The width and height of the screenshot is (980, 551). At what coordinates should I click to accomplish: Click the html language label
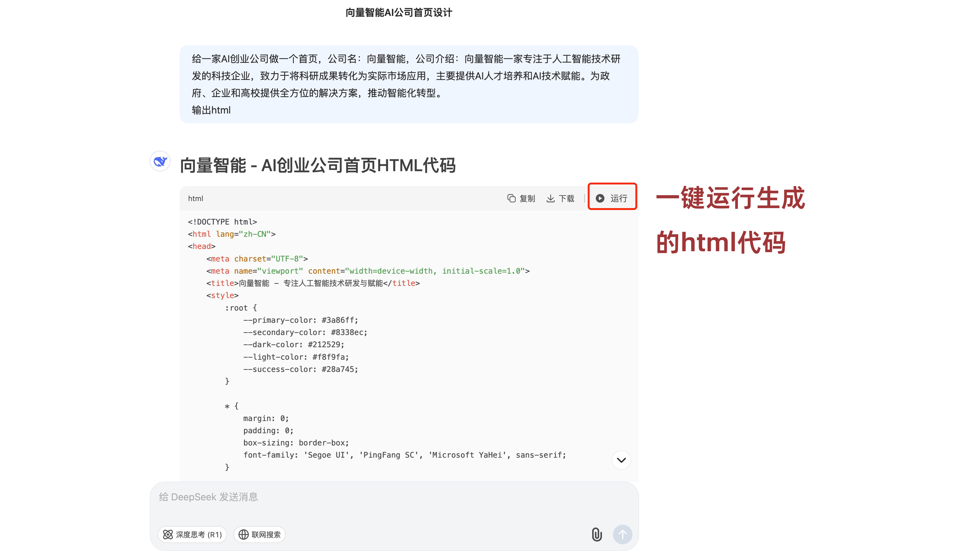coord(196,198)
